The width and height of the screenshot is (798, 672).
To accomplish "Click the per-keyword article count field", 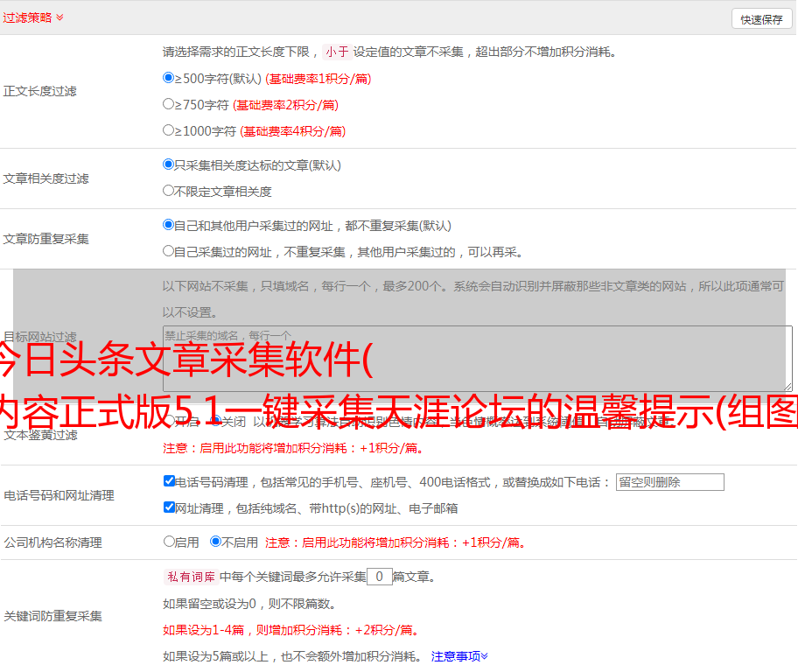I will tap(379, 577).
